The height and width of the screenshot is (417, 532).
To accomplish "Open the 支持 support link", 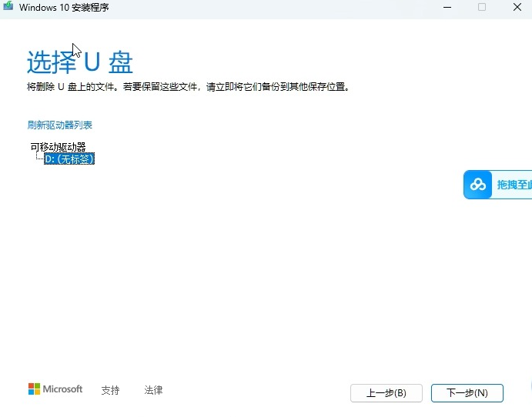I will tap(110, 390).
